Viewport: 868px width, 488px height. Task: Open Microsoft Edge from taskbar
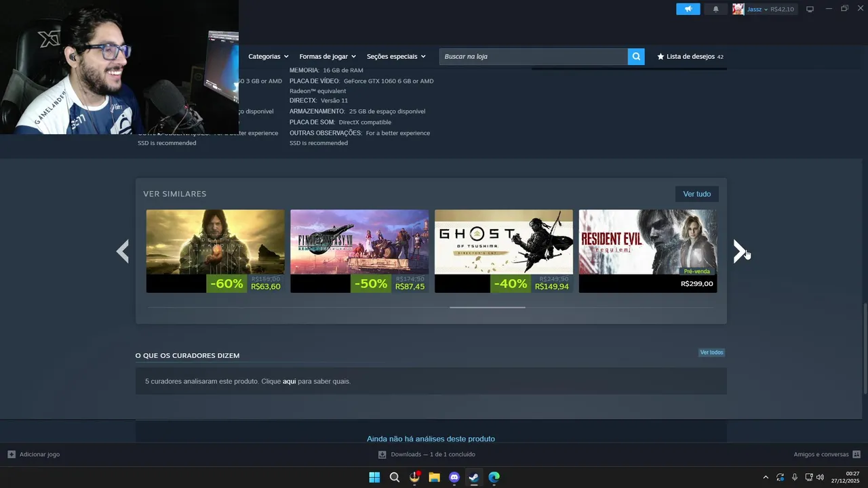click(494, 477)
